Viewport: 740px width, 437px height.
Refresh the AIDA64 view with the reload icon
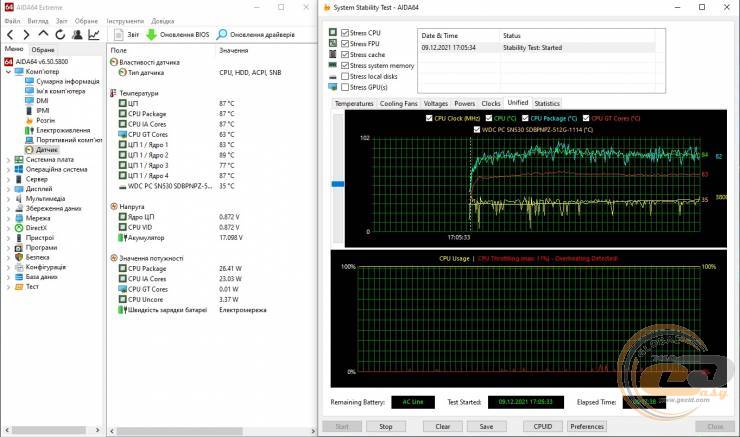pos(60,34)
